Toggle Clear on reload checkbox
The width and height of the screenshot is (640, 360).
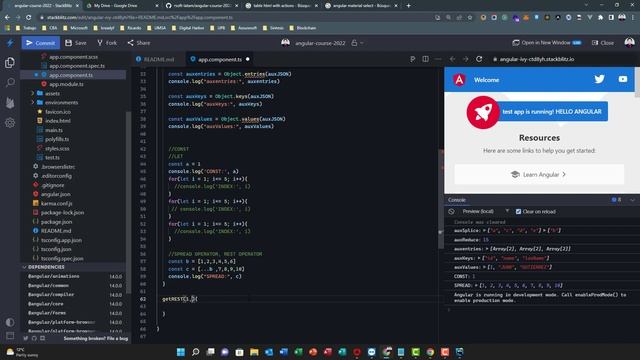pyautogui.click(x=518, y=211)
